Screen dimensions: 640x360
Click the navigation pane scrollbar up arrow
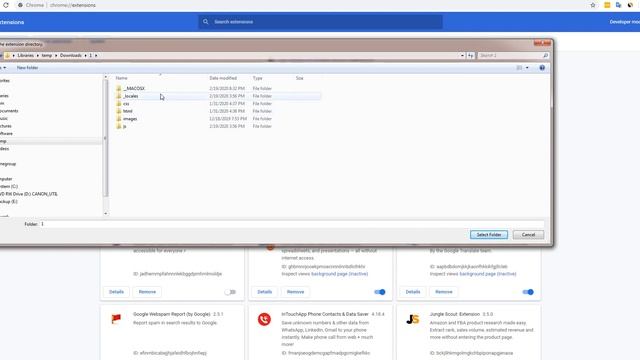point(106,77)
